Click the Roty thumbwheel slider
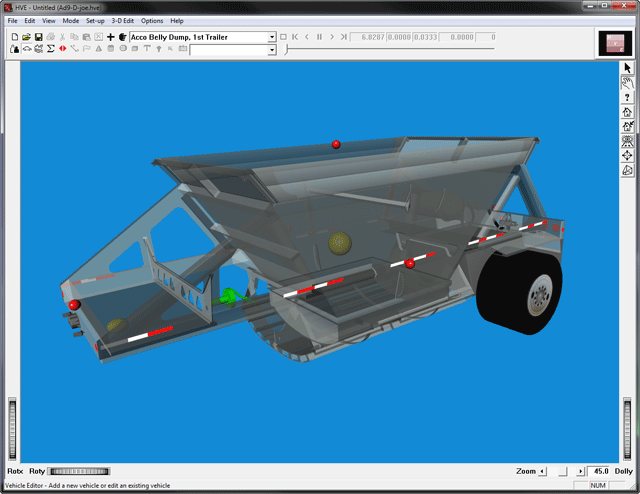Screen dimensions: 640x494 pyautogui.click(x=71, y=471)
